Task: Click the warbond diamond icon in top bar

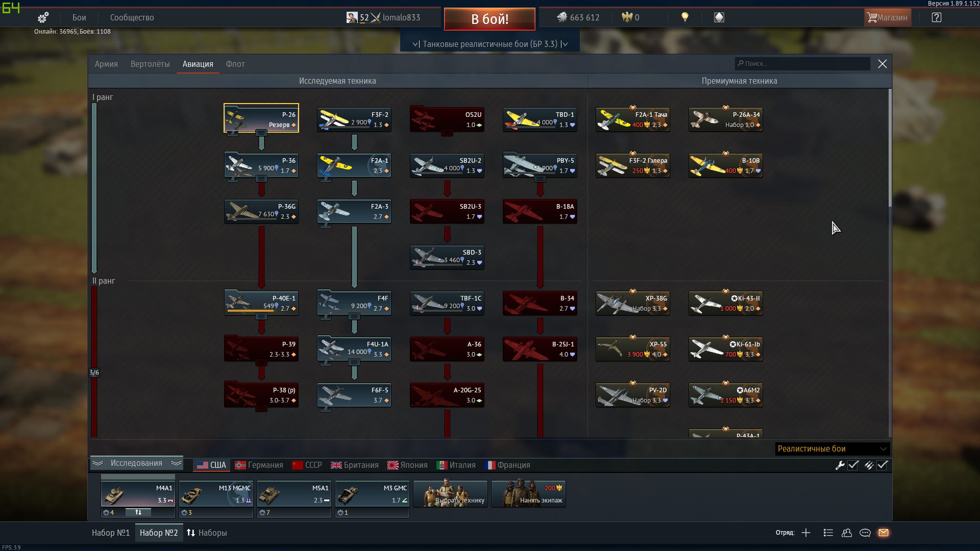Action: tap(719, 17)
